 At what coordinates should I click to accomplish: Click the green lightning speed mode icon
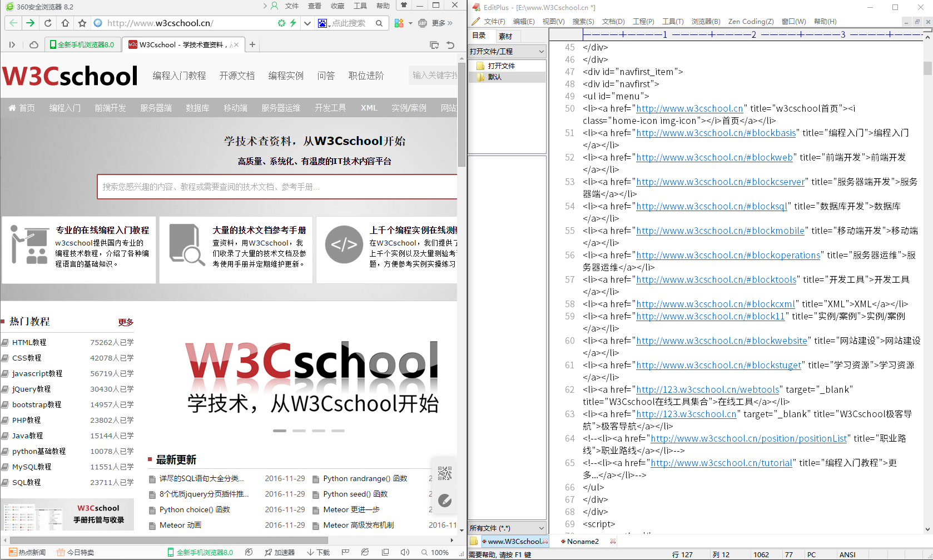[293, 23]
